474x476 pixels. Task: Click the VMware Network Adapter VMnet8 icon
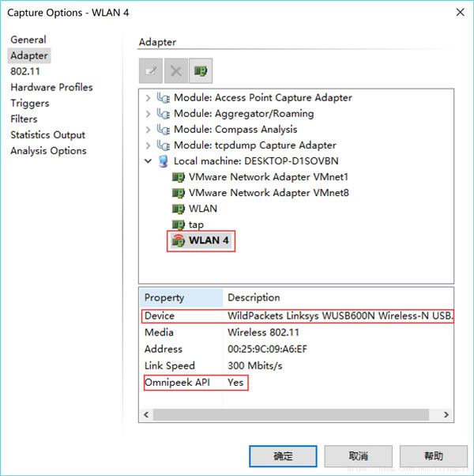click(179, 193)
